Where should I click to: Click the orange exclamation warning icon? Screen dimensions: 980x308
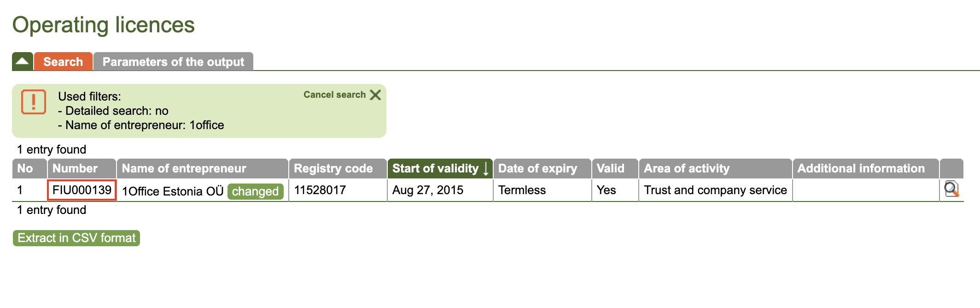point(34,102)
